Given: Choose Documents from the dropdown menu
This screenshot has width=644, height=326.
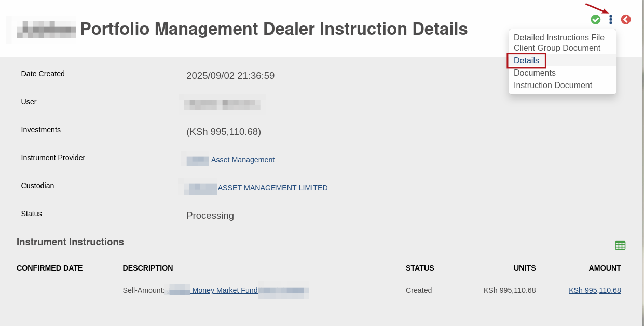Looking at the screenshot, I should pos(535,73).
